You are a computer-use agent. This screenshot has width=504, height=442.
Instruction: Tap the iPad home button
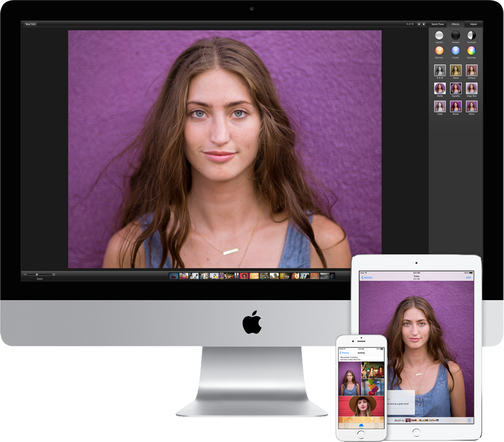pos(416,432)
